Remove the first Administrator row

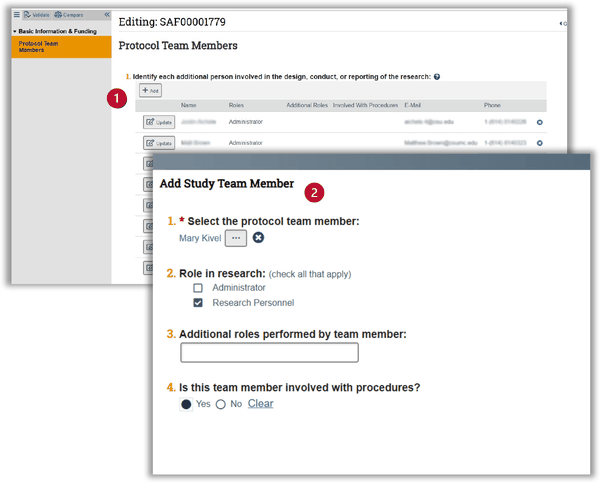tap(540, 122)
